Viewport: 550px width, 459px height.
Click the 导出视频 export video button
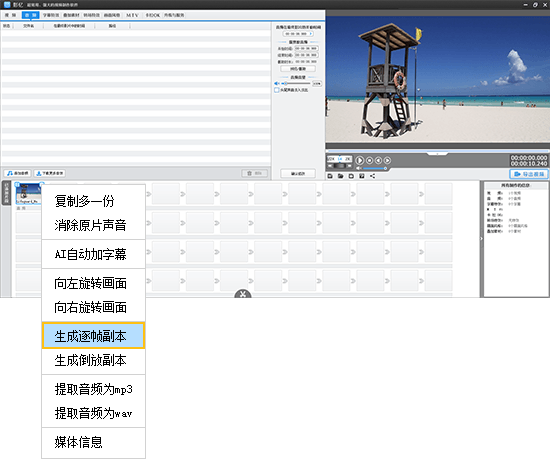[529, 174]
